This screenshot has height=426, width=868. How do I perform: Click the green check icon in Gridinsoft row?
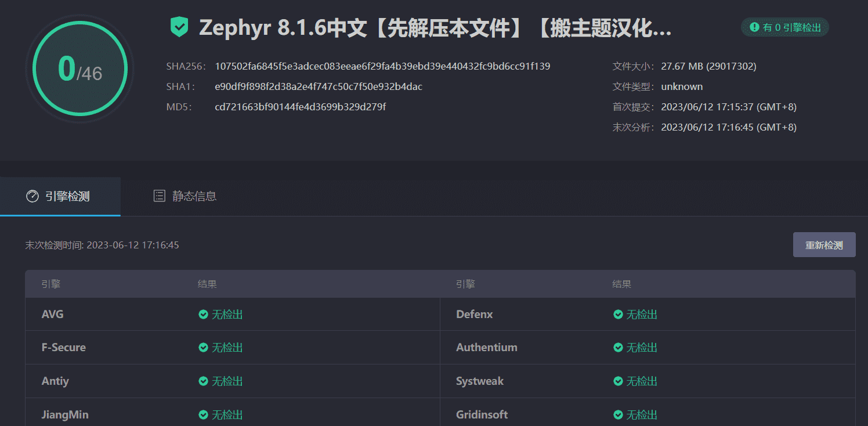[618, 415]
